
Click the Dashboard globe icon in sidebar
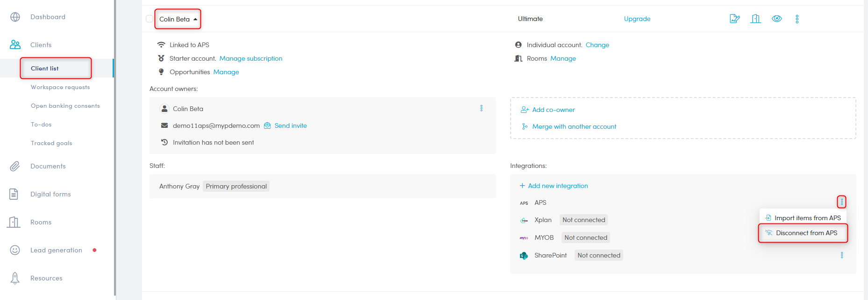(15, 17)
